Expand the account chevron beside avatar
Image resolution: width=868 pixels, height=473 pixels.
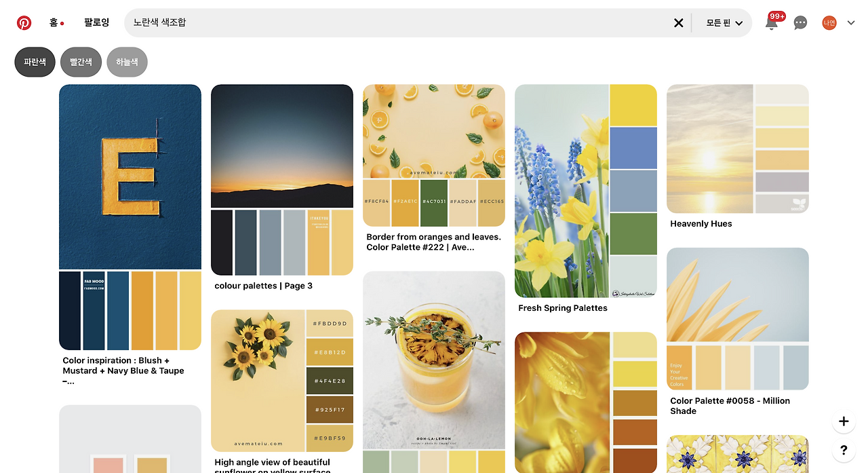pyautogui.click(x=851, y=23)
